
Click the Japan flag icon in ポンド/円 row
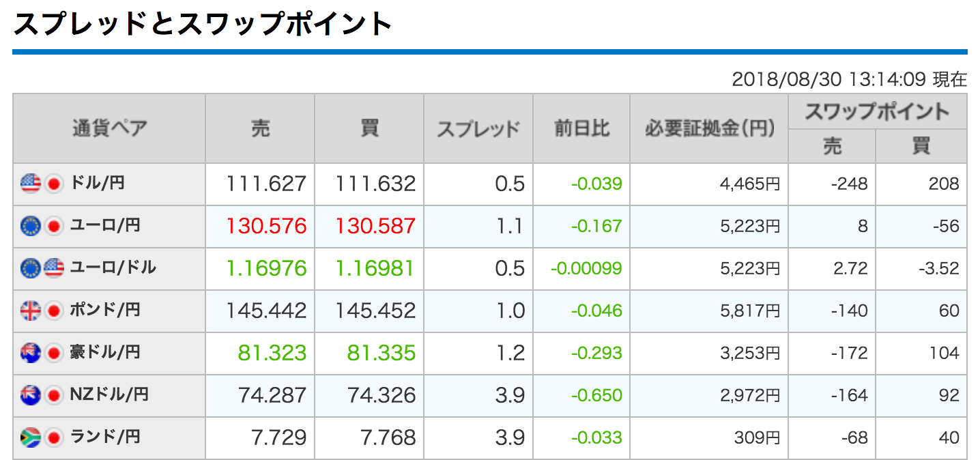tap(54, 311)
